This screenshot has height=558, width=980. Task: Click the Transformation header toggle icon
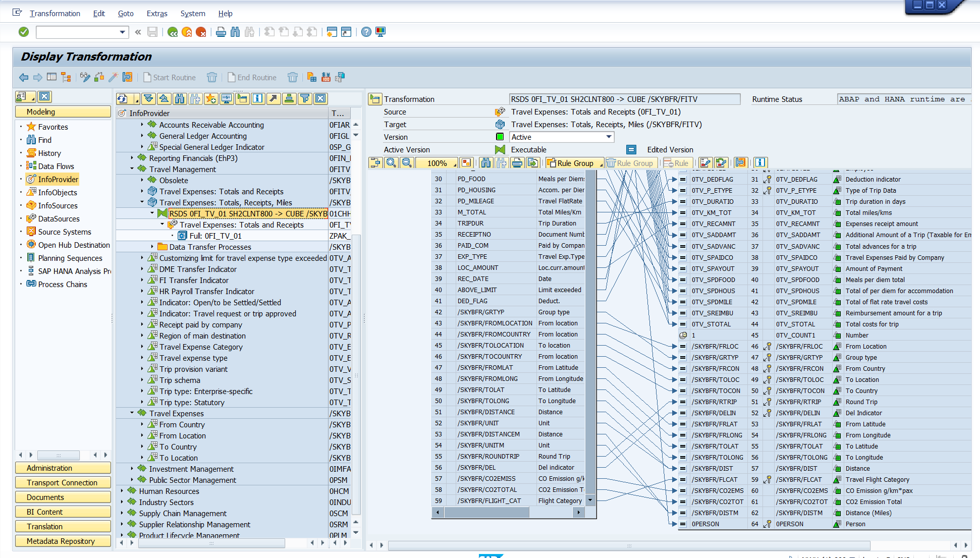pos(375,99)
